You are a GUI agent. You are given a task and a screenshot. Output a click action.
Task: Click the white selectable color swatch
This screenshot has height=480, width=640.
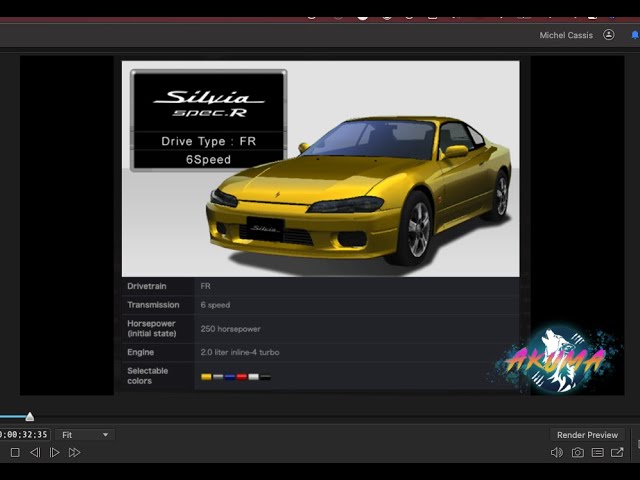pos(253,377)
